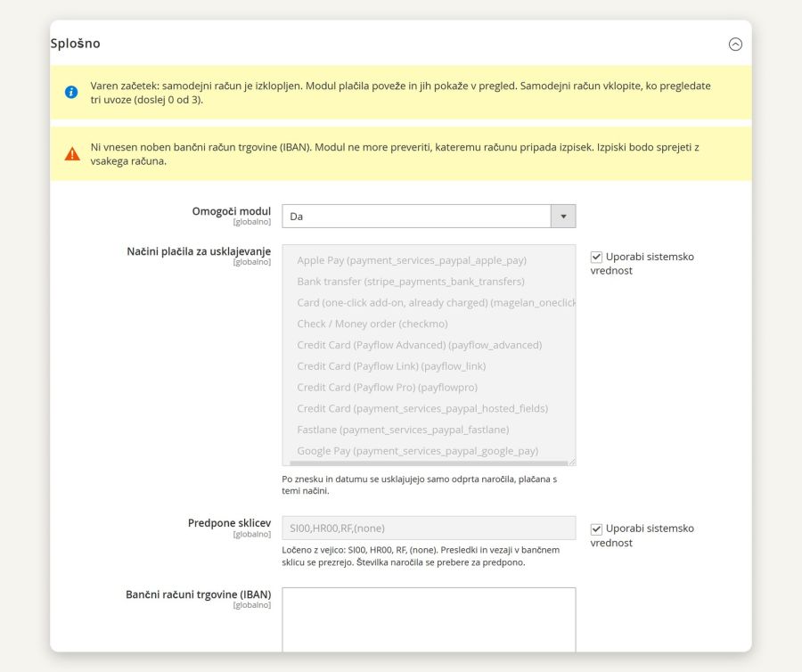Image resolution: width=802 pixels, height=672 pixels.
Task: Select Credit Card (payment_services_paypal_hosted_fields) option
Action: pos(429,408)
